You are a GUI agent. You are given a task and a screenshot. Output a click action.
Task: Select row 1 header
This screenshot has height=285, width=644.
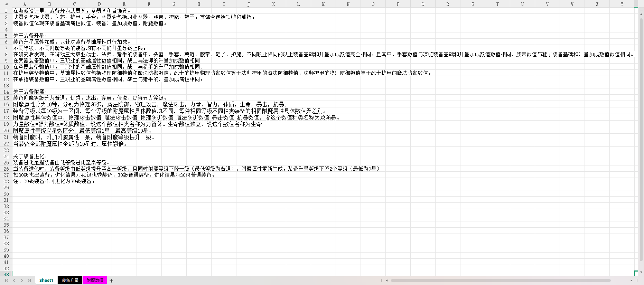6,11
